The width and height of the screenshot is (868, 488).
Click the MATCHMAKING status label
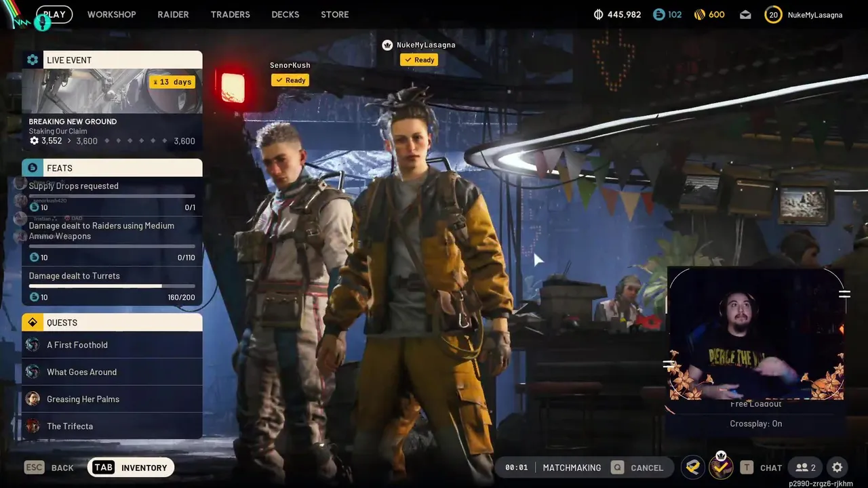(x=572, y=468)
